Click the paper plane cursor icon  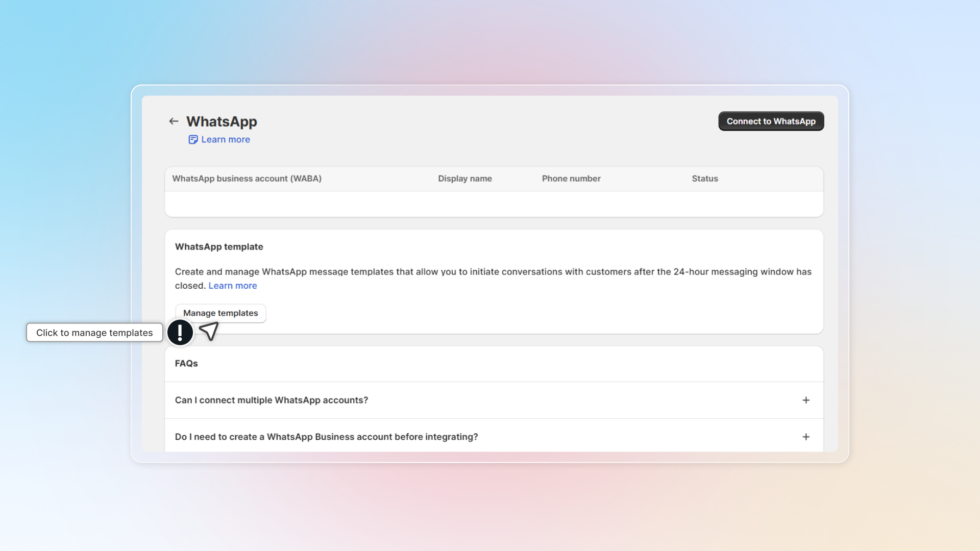point(209,331)
